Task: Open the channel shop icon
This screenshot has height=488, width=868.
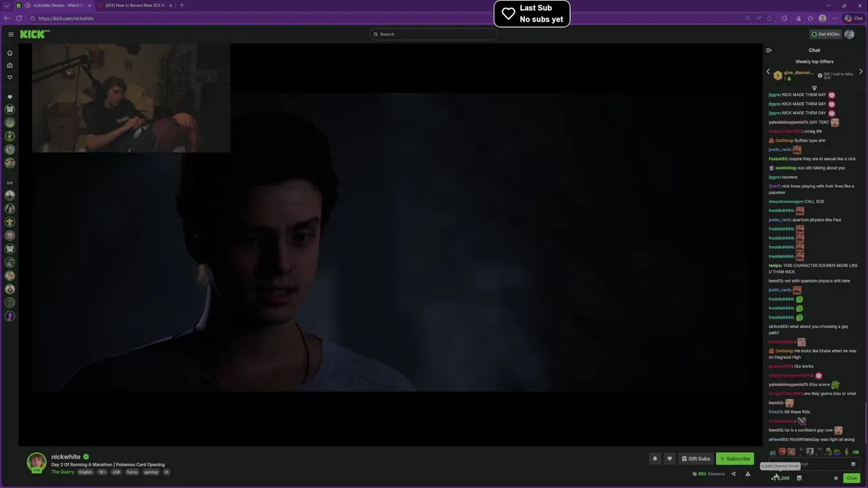Action: [x=799, y=478]
